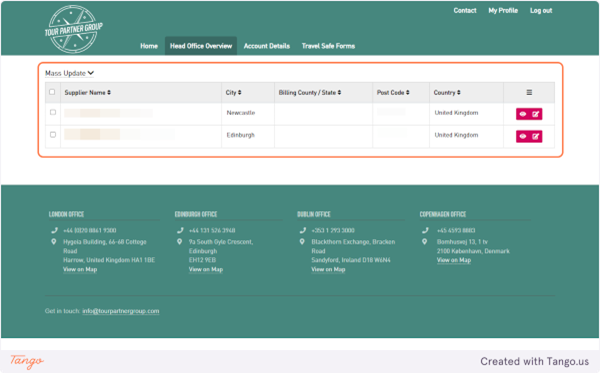Click the blurred supplier name in Edinburgh row

119,134
